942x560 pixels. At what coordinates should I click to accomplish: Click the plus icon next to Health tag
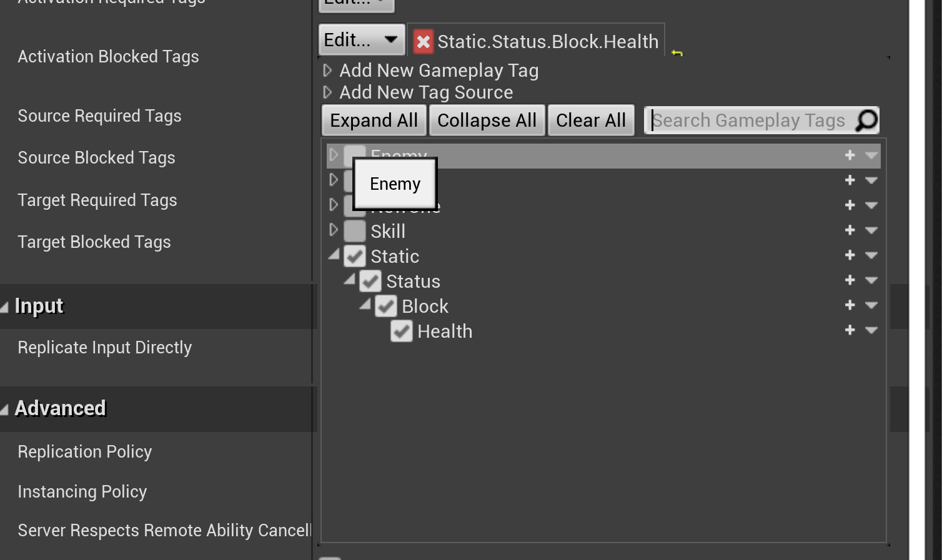(850, 330)
